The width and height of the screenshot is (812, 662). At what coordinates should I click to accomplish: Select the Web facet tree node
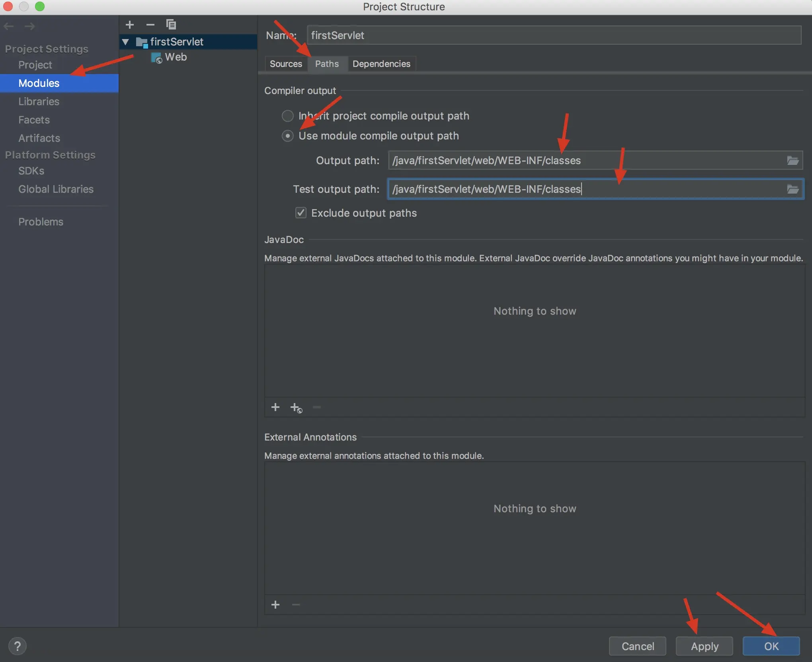click(x=176, y=57)
